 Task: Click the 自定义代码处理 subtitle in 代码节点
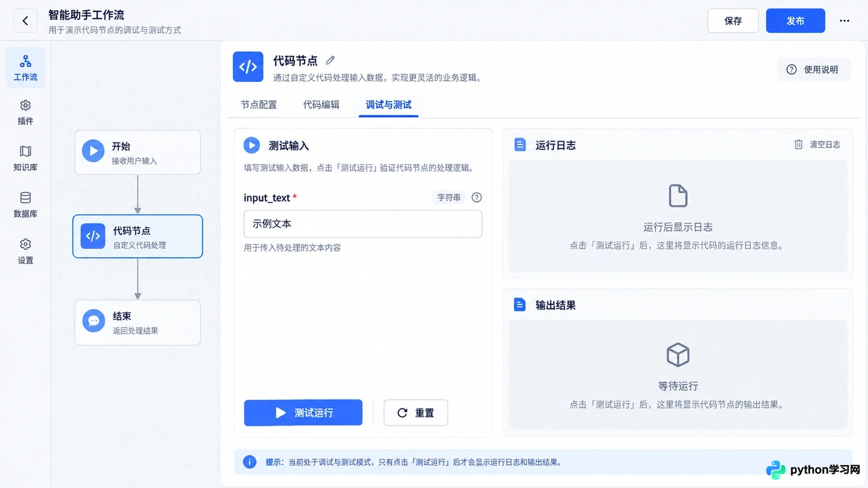coord(140,245)
